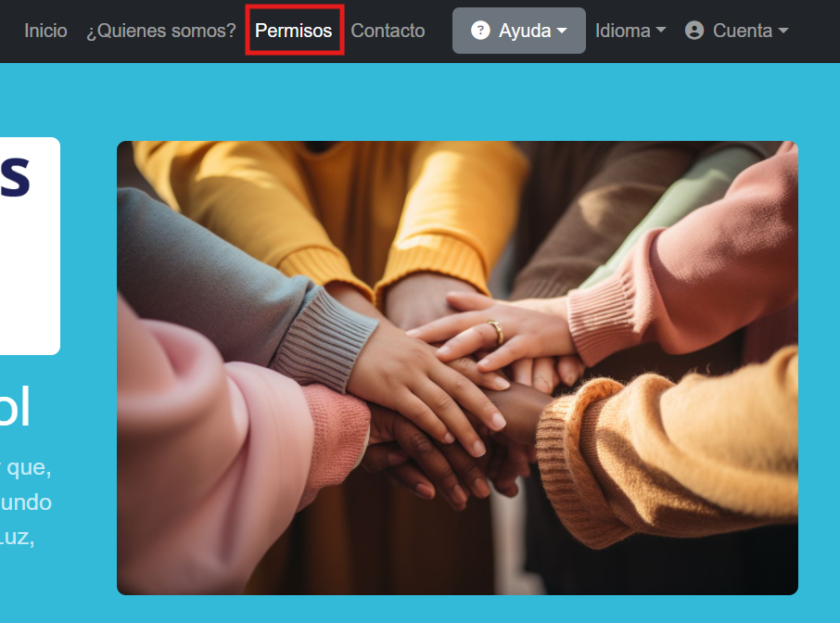Open the Idioma language dropdown
840x623 pixels.
pyautogui.click(x=630, y=31)
